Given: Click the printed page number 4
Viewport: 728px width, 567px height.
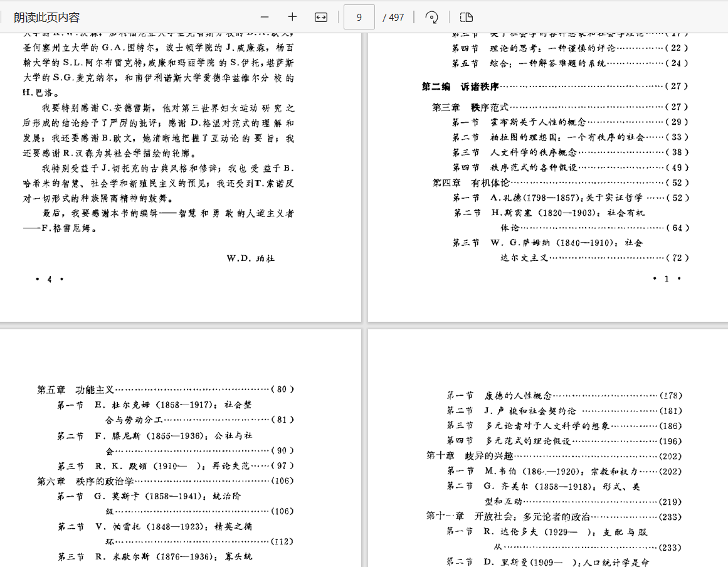Looking at the screenshot, I should (49, 279).
